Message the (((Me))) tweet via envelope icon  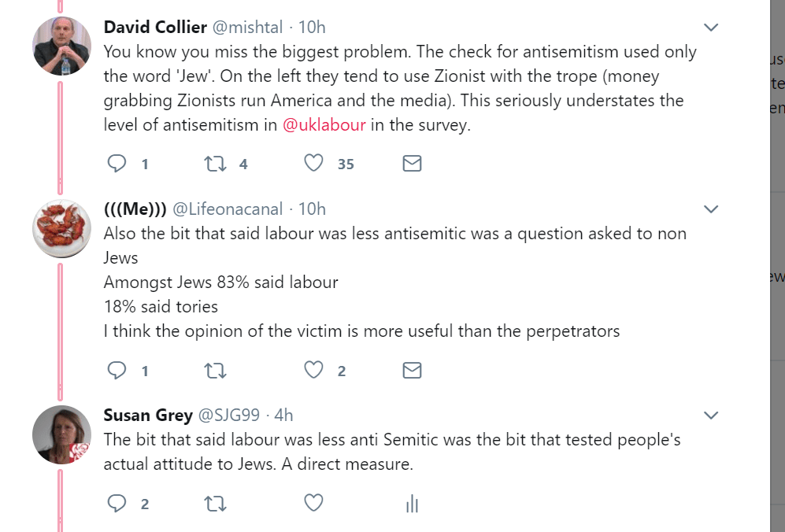(412, 370)
